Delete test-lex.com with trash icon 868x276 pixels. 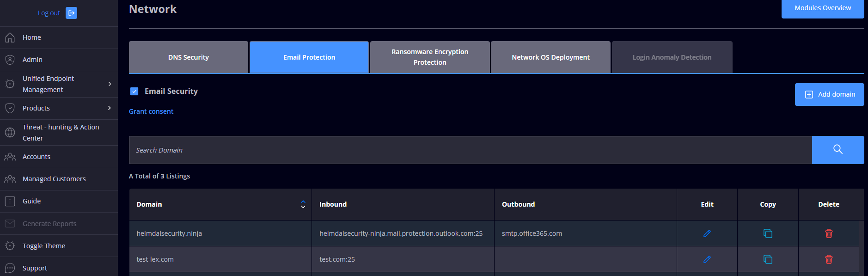coord(829,259)
